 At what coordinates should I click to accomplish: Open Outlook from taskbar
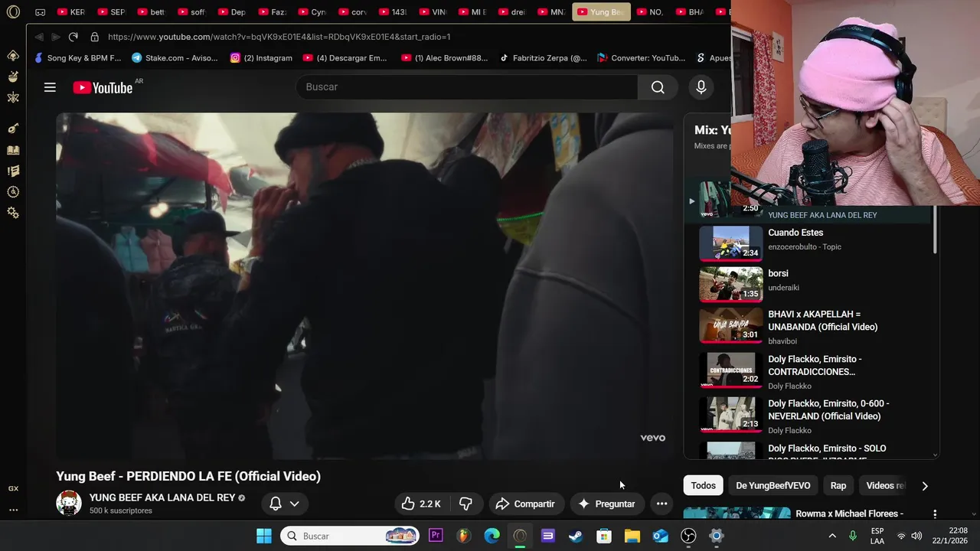660,536
